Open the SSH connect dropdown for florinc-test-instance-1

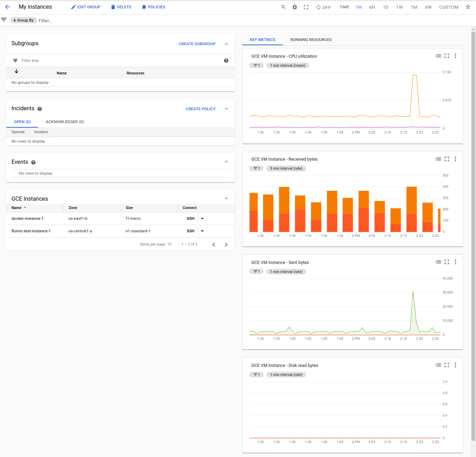pyautogui.click(x=202, y=231)
